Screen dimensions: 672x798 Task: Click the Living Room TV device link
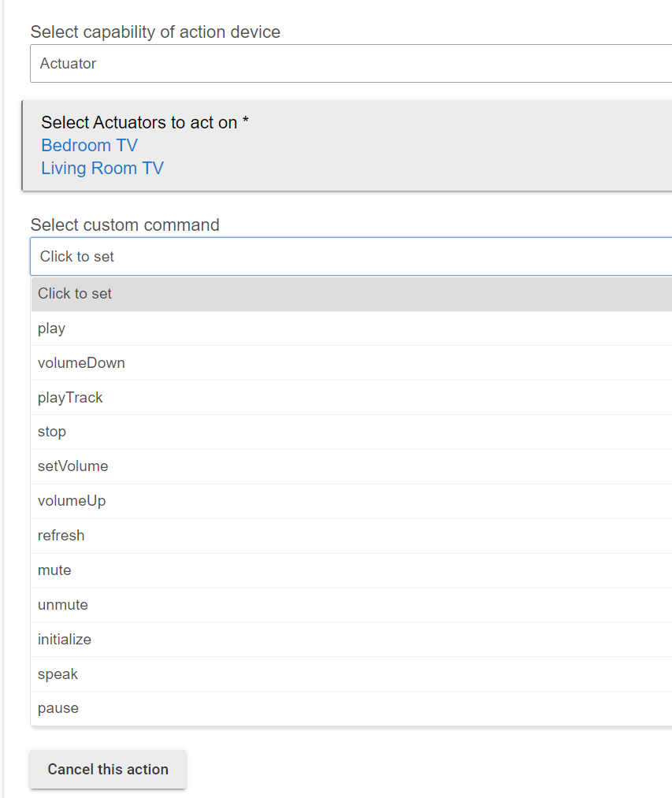tap(102, 169)
